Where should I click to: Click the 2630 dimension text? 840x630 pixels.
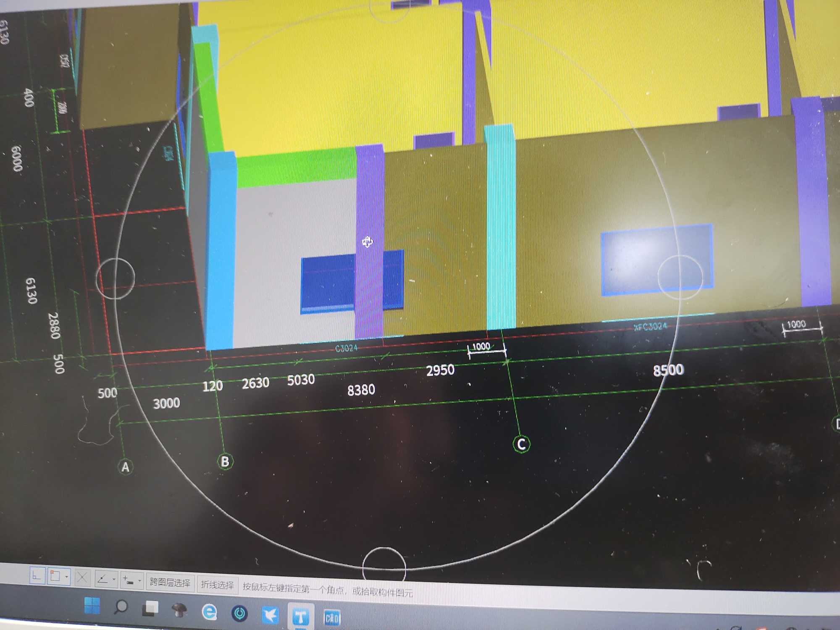click(x=255, y=383)
